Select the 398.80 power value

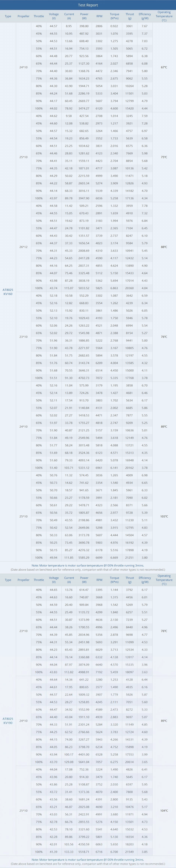point(84,26)
